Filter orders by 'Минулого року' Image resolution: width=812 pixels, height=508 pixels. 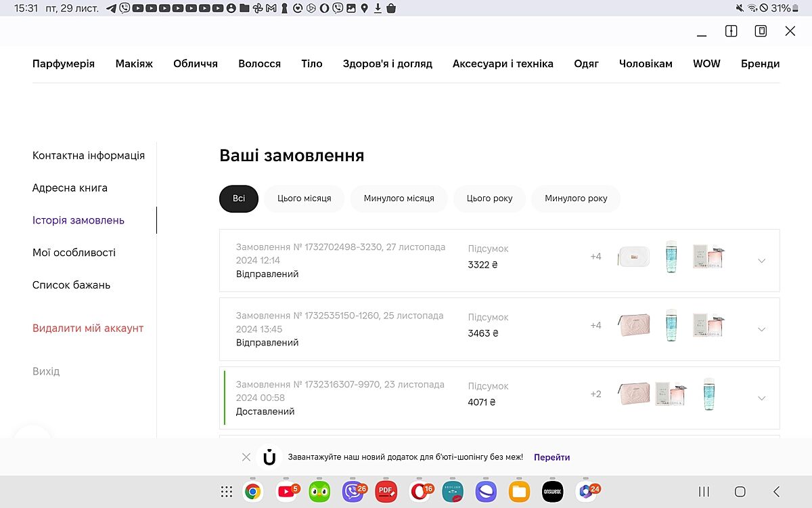coord(576,198)
